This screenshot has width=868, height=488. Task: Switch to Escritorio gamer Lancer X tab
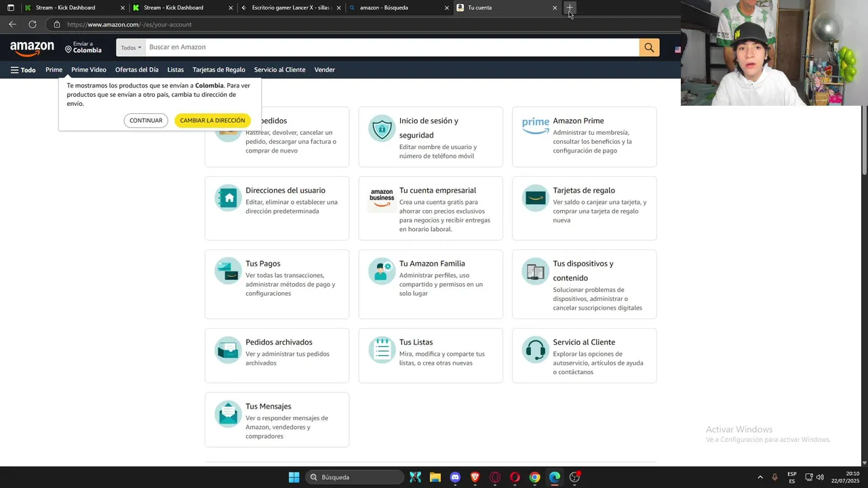click(292, 8)
